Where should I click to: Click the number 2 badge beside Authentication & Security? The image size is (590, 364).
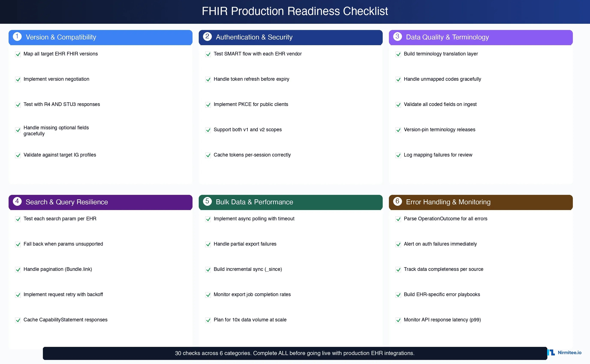pyautogui.click(x=207, y=37)
